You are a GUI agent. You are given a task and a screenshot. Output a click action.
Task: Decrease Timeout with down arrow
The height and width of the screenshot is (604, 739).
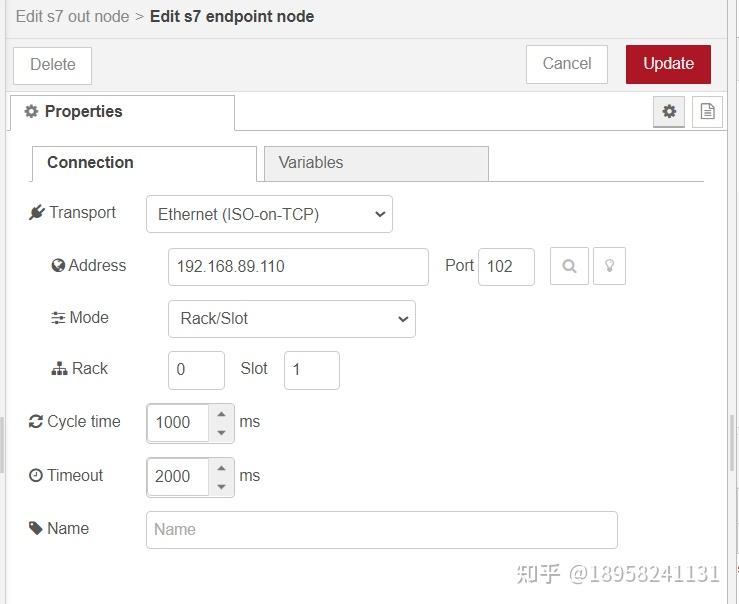222,486
